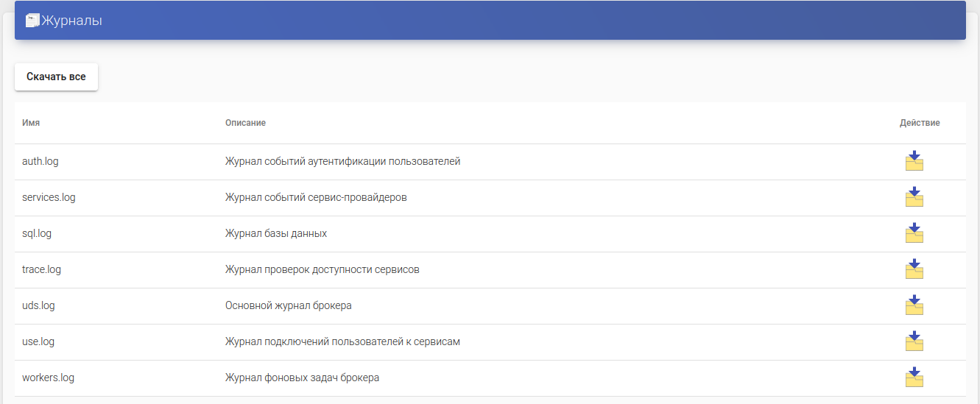980x404 pixels.
Task: Select the workers.log name cell
Action: (48, 378)
